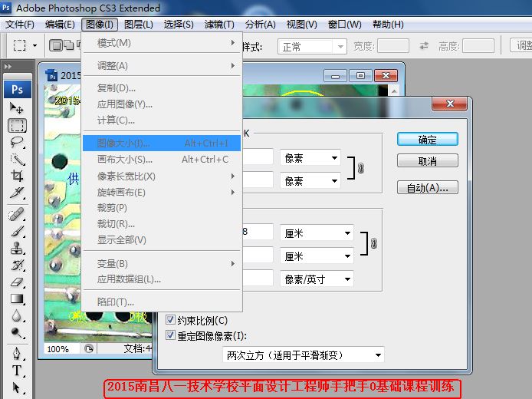Choose 裁切(R)... menu entry

163,224
